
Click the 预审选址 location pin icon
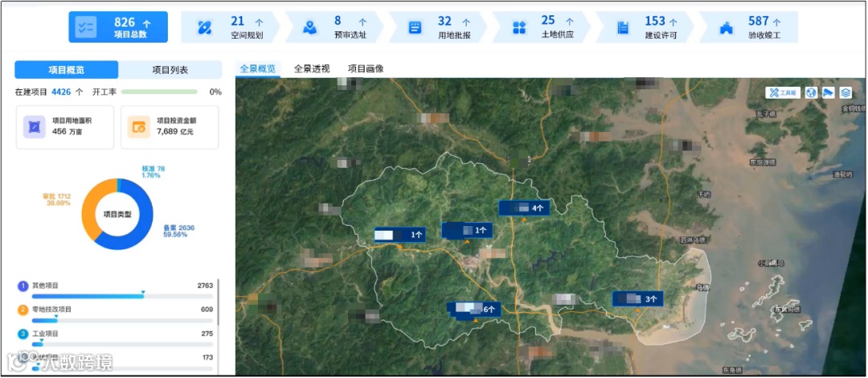(x=310, y=27)
